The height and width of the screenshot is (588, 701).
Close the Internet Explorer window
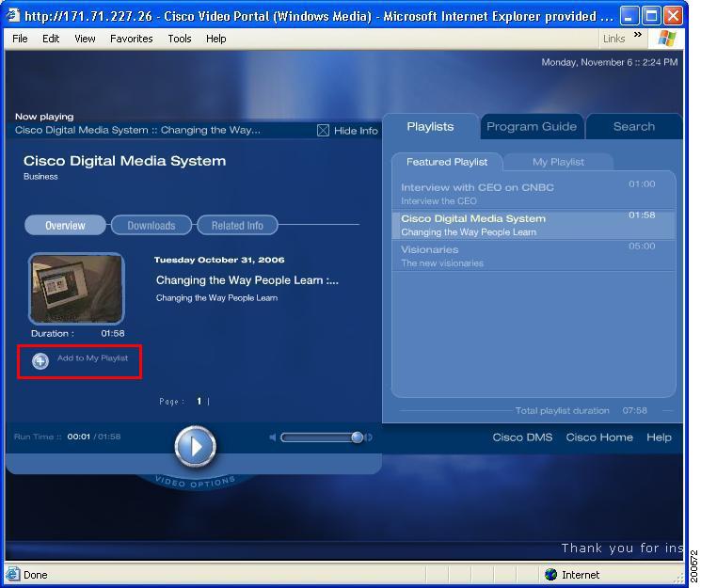[x=673, y=16]
